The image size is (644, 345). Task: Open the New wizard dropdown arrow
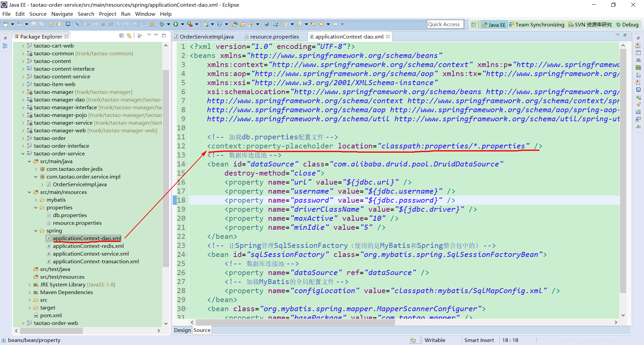[12, 24]
